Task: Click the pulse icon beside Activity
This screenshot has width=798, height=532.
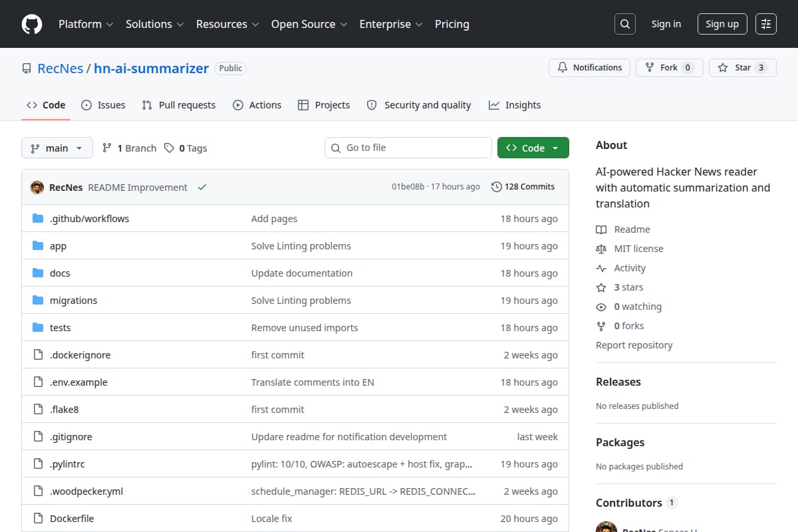Action: tap(601, 268)
